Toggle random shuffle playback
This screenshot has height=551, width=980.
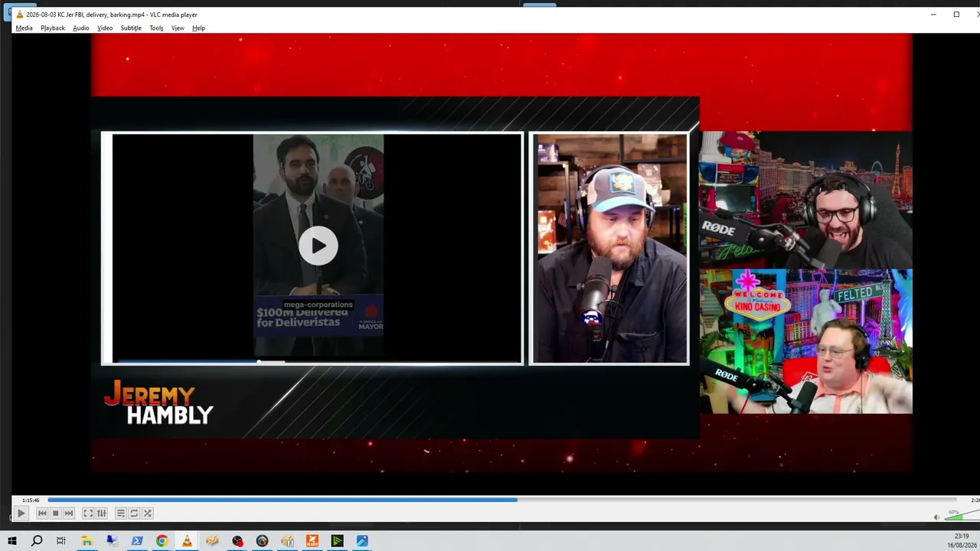tap(148, 514)
